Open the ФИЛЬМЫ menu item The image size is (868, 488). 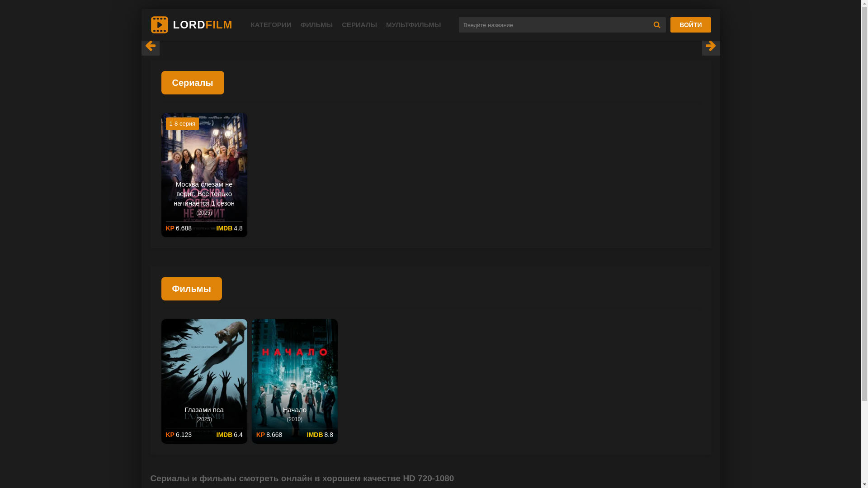316,25
